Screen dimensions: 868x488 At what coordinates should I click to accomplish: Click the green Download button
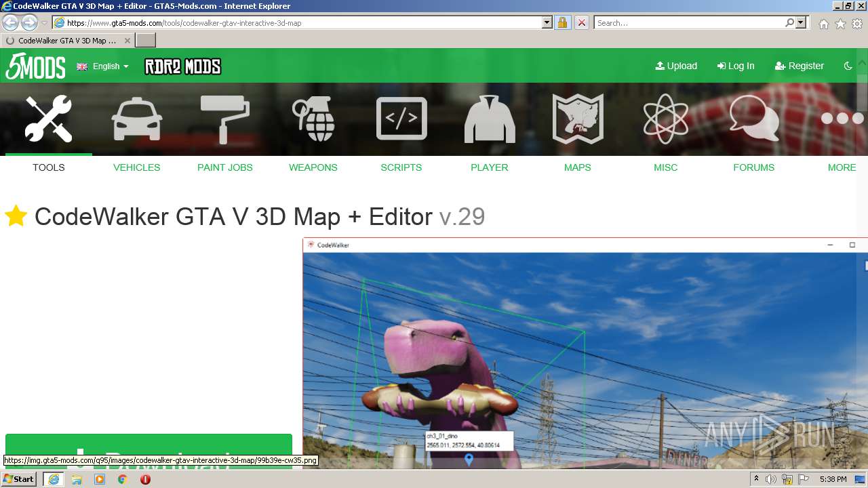149,450
